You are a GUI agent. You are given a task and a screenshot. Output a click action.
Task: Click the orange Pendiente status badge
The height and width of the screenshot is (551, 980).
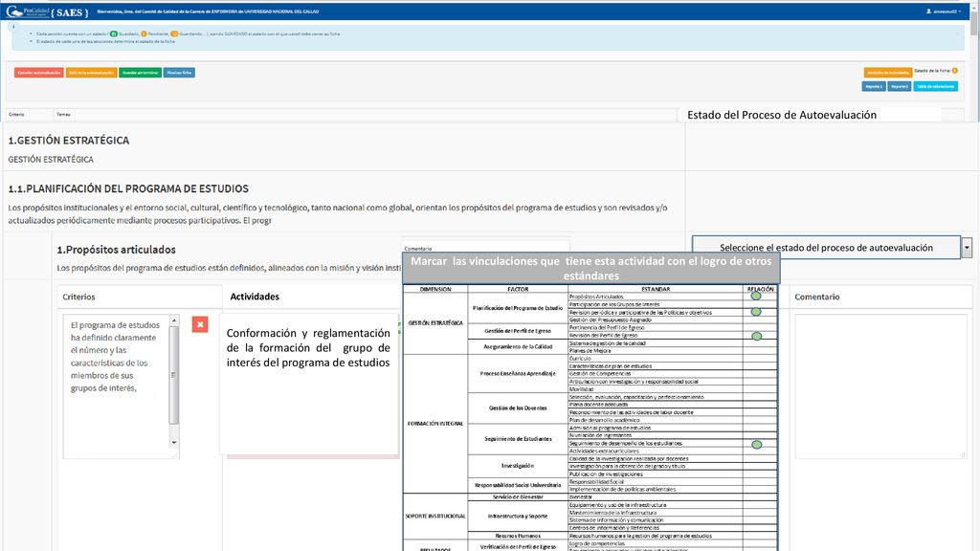coord(144,33)
